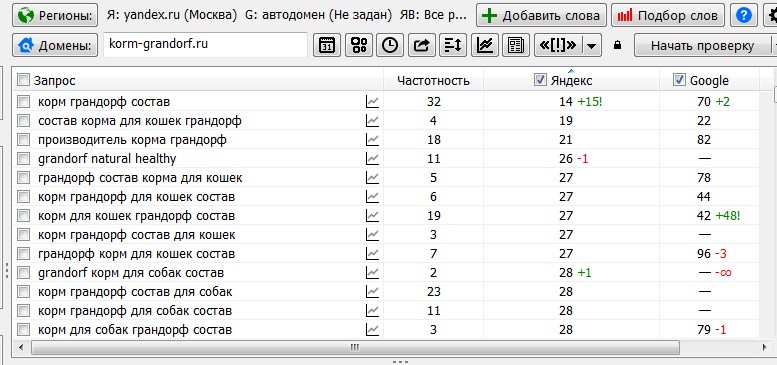The height and width of the screenshot is (365, 777).
Task: Click the «[!]» toolbar button
Action: 558,46
